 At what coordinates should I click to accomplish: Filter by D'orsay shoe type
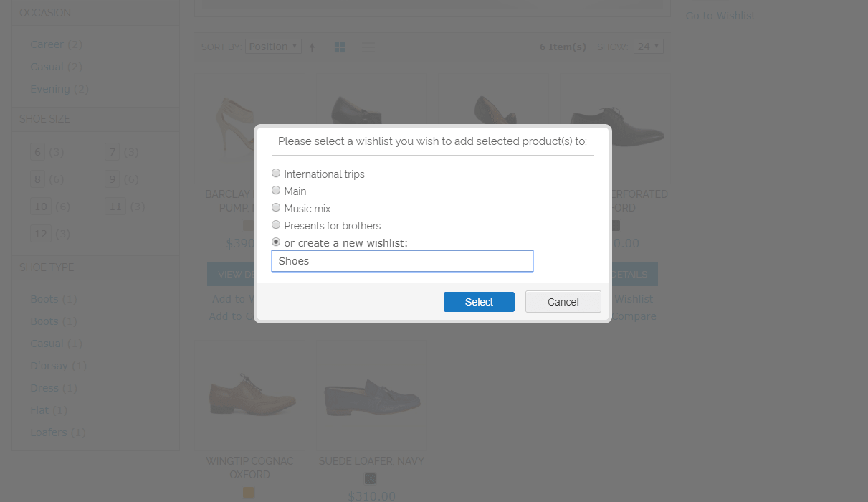click(x=49, y=366)
